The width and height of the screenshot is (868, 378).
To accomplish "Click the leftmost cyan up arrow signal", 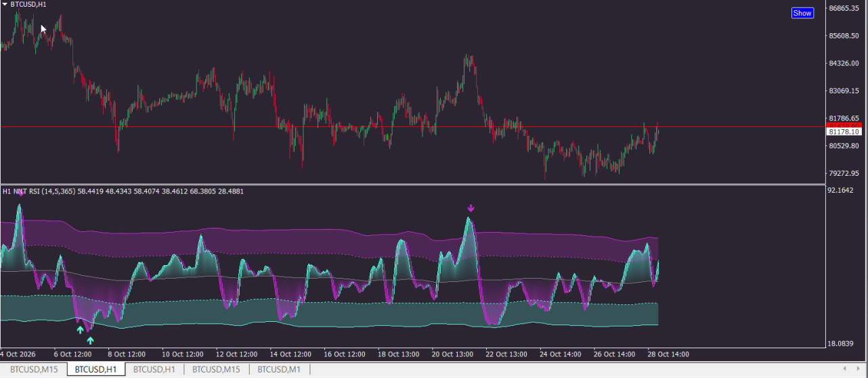I will (80, 330).
